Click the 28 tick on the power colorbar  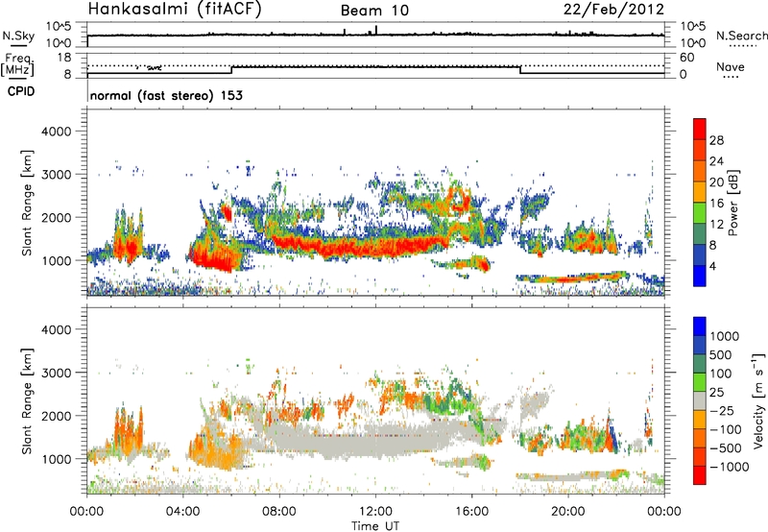point(716,140)
